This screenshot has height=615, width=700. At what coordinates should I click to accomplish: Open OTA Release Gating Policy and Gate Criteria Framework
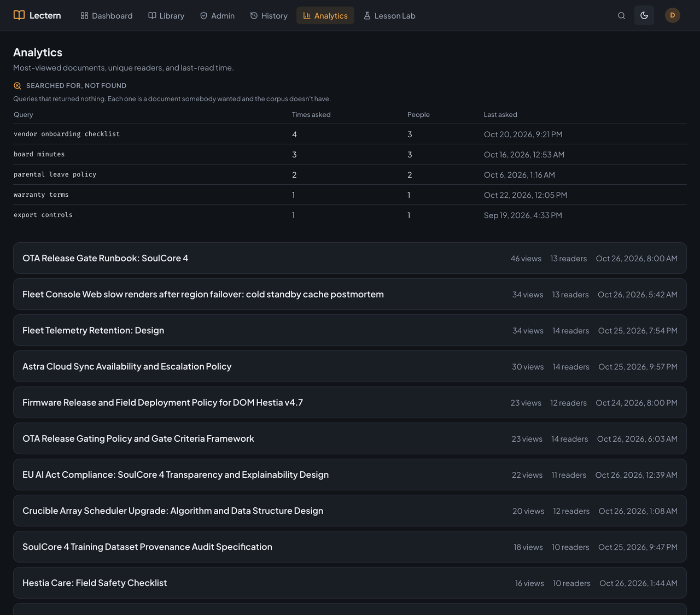(350, 438)
